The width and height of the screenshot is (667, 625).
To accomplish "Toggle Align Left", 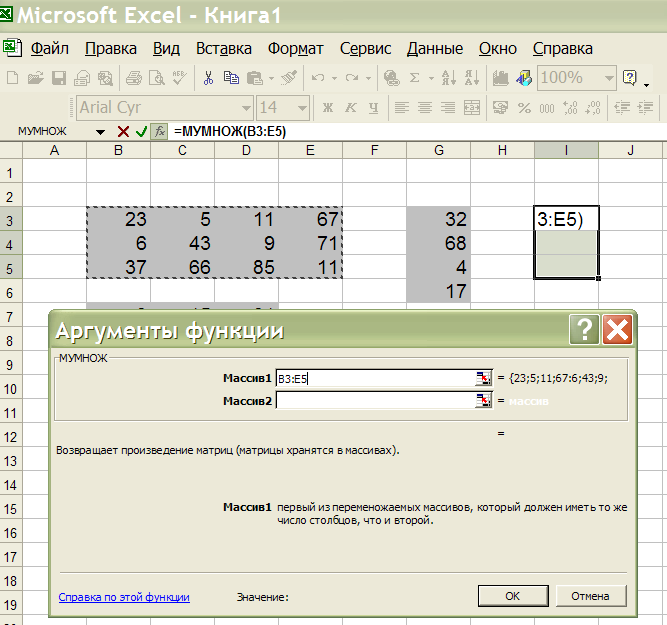I will pyautogui.click(x=402, y=108).
